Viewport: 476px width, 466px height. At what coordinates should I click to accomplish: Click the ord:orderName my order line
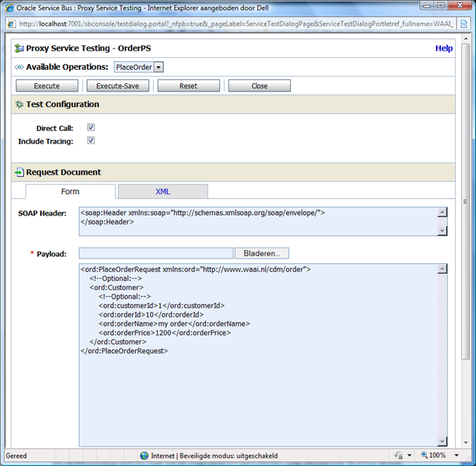pos(174,324)
